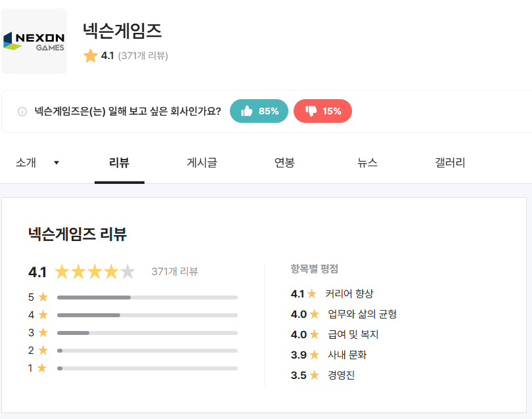532x419 pixels.
Task: Click the Nexon Games company logo
Action: pyautogui.click(x=34, y=41)
